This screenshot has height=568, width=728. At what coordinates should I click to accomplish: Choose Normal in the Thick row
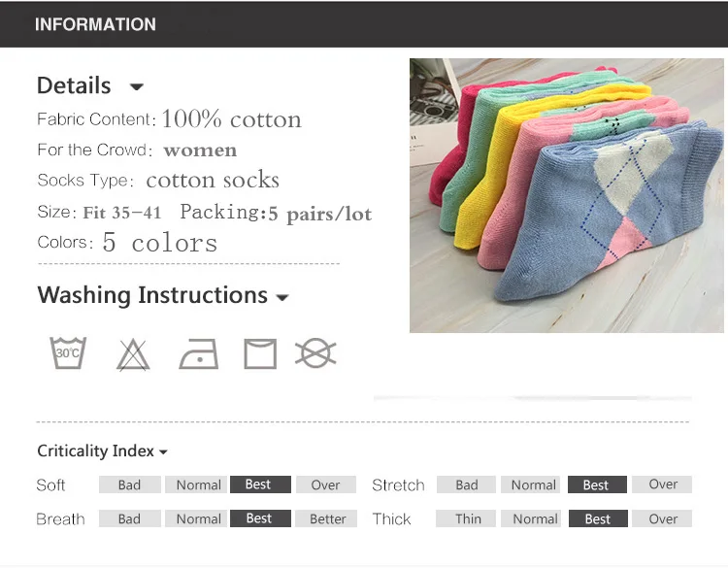[531, 518]
